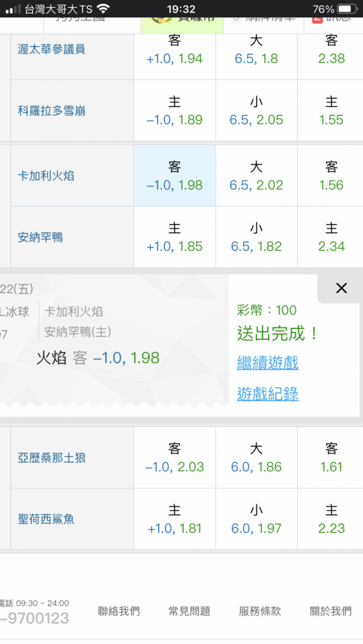Choose 小 6.5, 1.82 under odds

pyautogui.click(x=257, y=237)
